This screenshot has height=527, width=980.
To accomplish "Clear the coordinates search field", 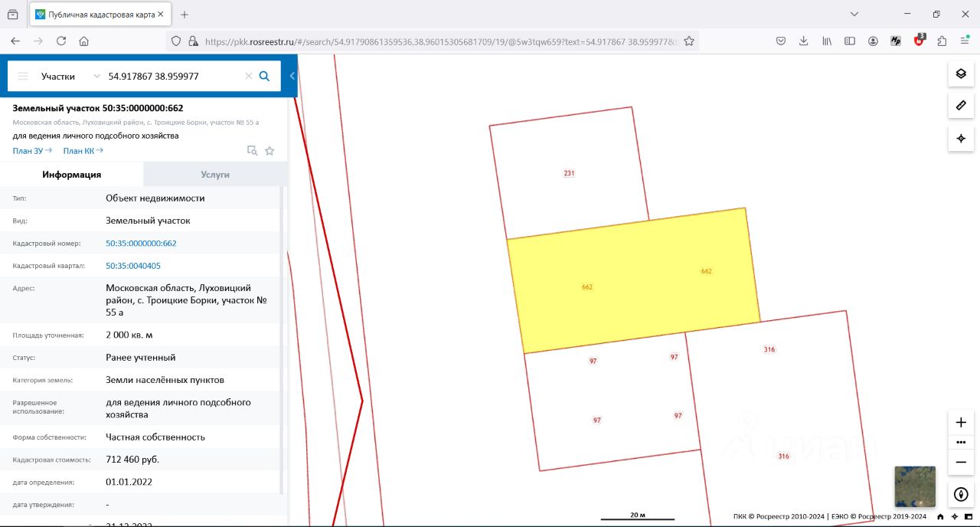I will click(x=248, y=76).
